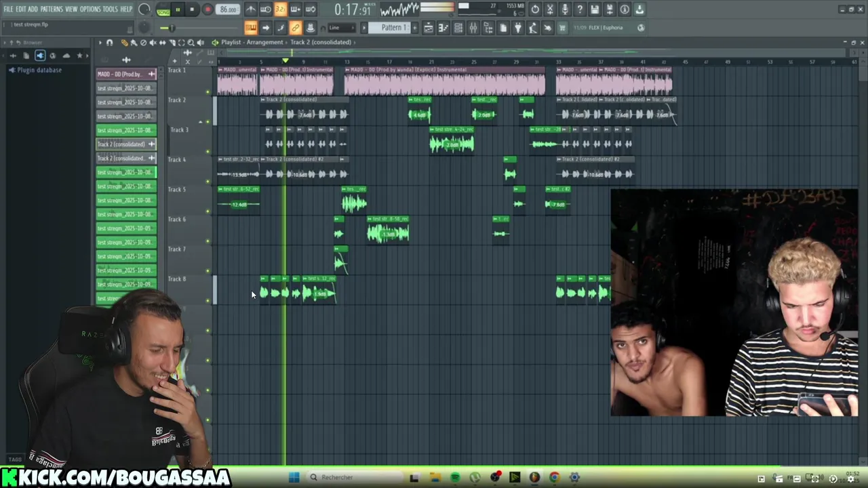Viewport: 868px width, 488px height.
Task: Click the audio editor scissors icon
Action: click(550, 9)
